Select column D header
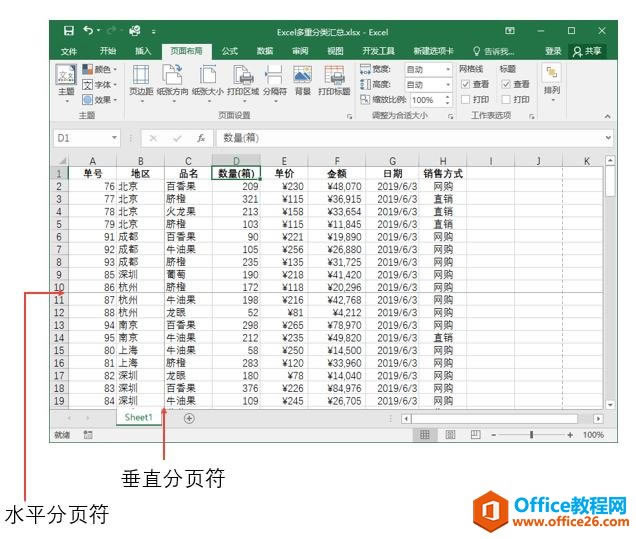The height and width of the screenshot is (539, 636). [236, 161]
